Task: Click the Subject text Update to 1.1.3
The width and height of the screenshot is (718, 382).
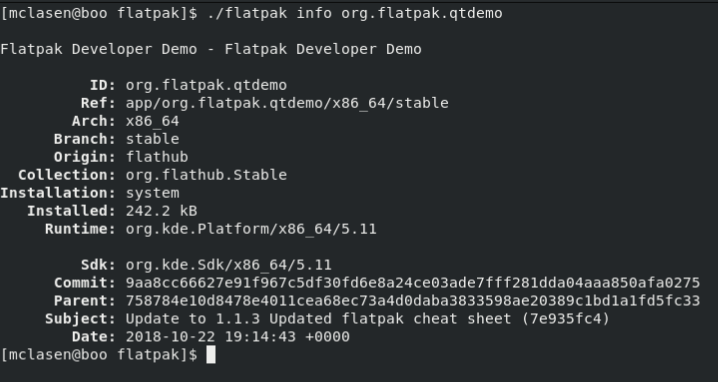Action: click(193, 319)
